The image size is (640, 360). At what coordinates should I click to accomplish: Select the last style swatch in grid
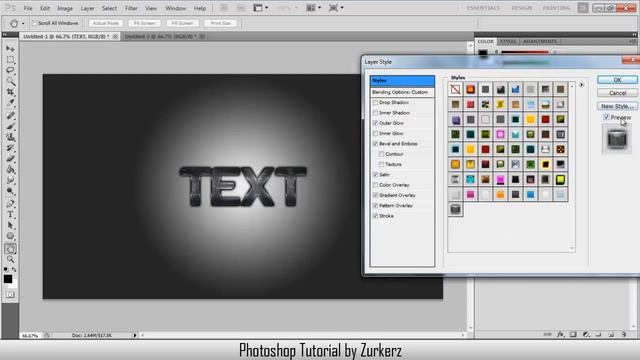click(x=455, y=209)
